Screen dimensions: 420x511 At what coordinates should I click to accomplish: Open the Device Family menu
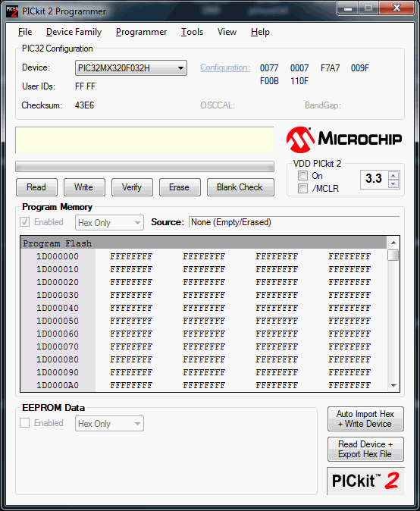74,32
